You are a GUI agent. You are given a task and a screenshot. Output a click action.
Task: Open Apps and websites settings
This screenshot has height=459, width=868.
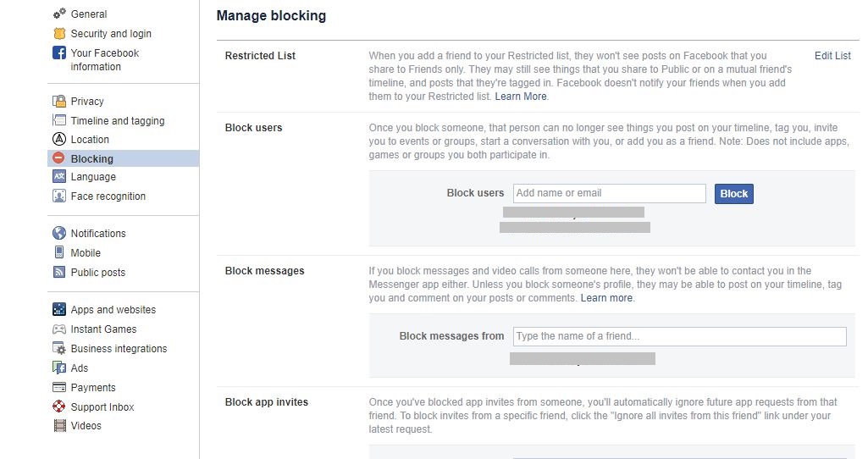coord(113,309)
